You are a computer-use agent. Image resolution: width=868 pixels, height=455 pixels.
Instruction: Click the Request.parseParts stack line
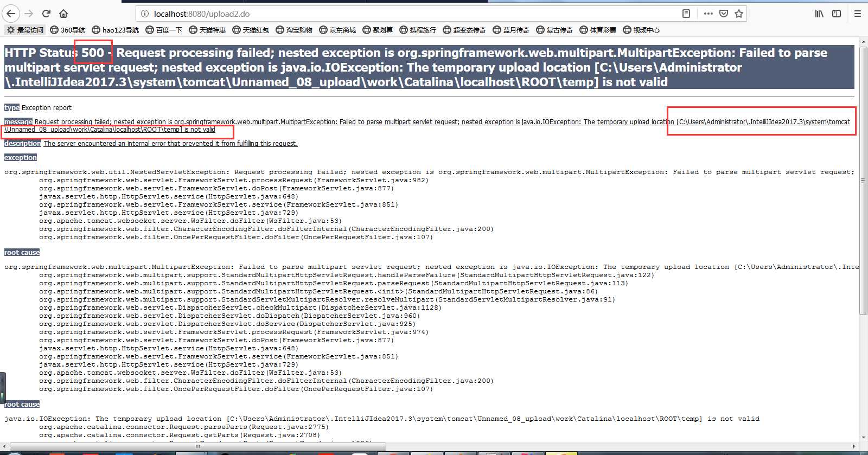pos(184,427)
